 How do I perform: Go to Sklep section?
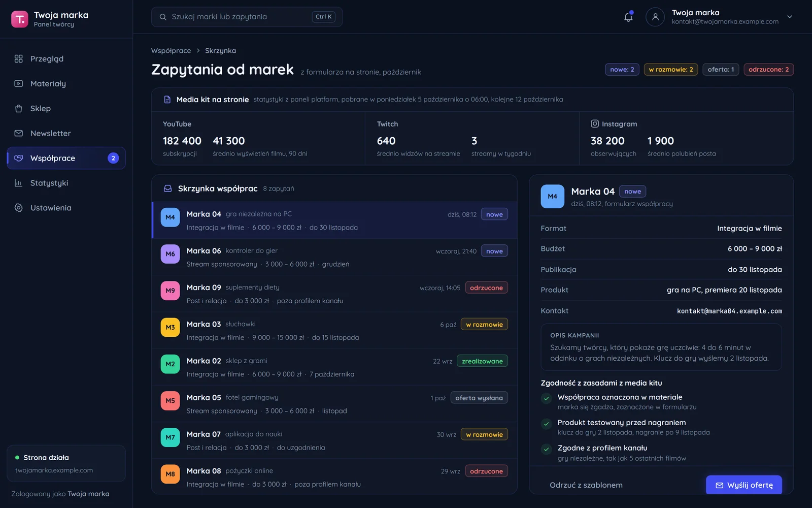pyautogui.click(x=66, y=109)
